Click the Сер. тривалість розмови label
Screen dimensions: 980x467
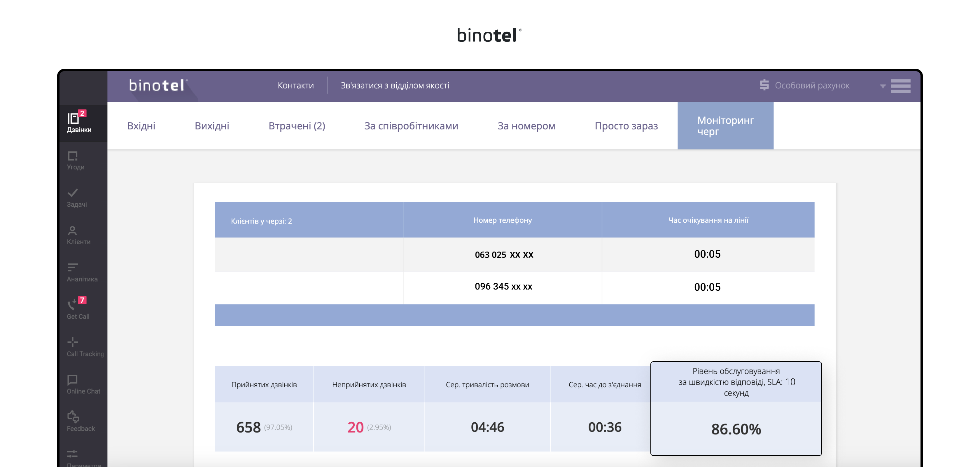click(487, 385)
